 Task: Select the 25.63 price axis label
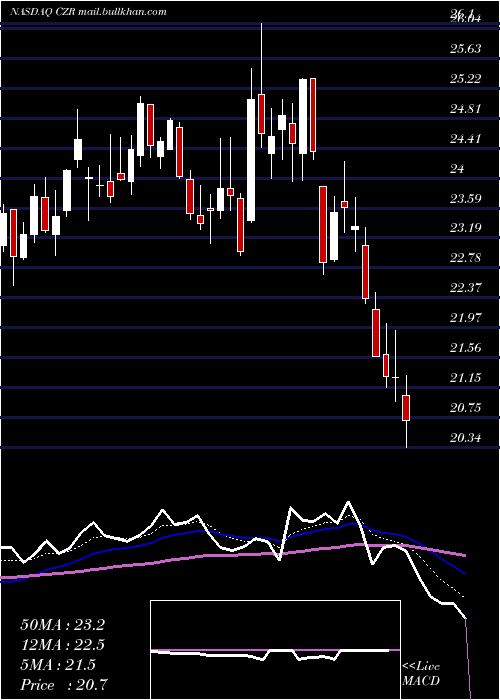click(466, 49)
